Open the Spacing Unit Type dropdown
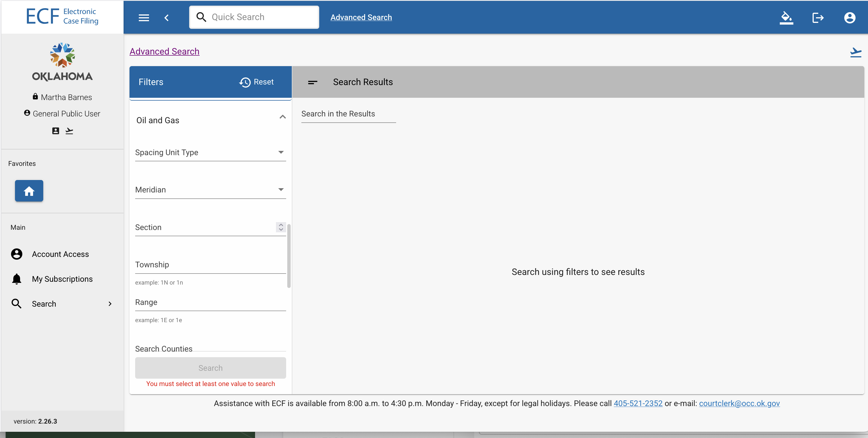 tap(211, 153)
